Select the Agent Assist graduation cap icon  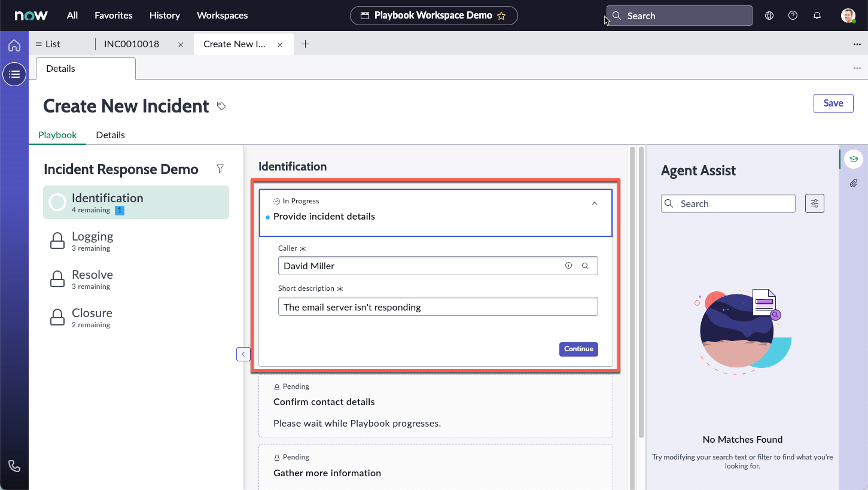854,159
